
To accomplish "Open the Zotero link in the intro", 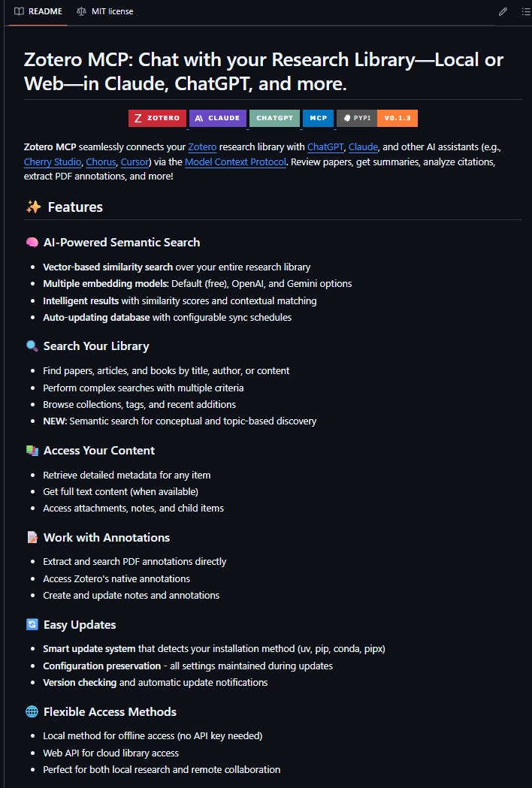I will coord(202,147).
